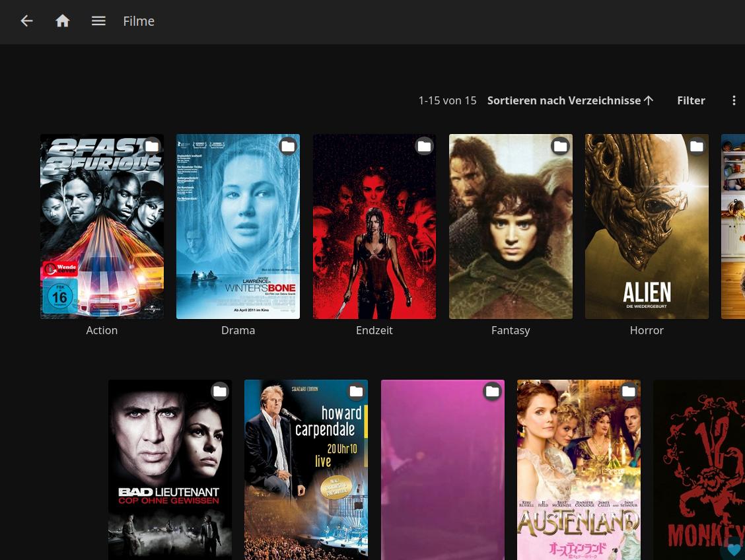Go to the home screen icon
Screen dimensions: 745x560
63,21
